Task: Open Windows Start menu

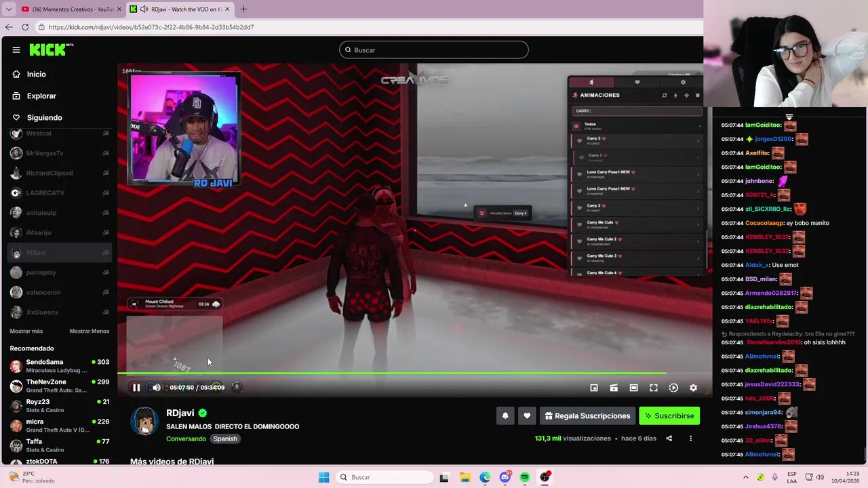Action: tap(323, 477)
